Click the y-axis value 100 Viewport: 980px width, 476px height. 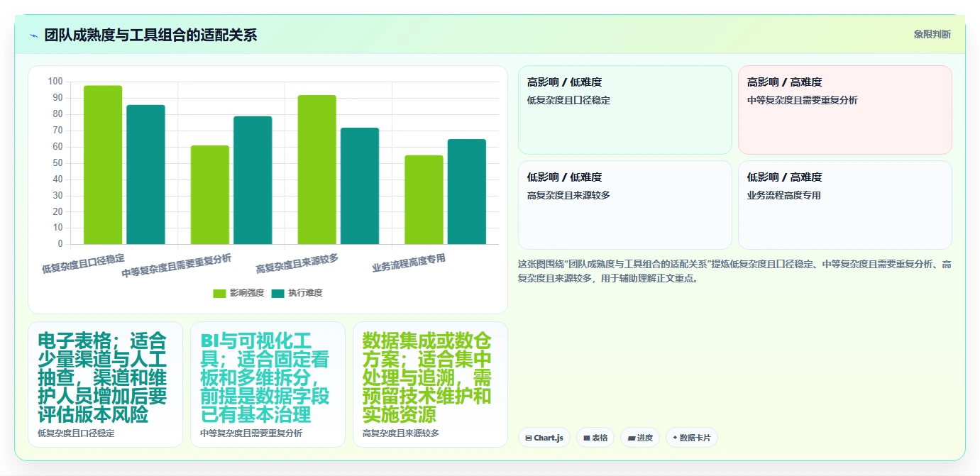point(55,82)
